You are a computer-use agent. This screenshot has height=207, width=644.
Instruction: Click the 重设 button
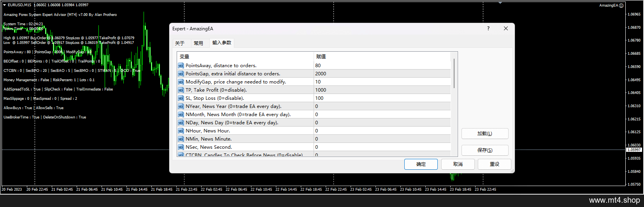tap(495, 164)
